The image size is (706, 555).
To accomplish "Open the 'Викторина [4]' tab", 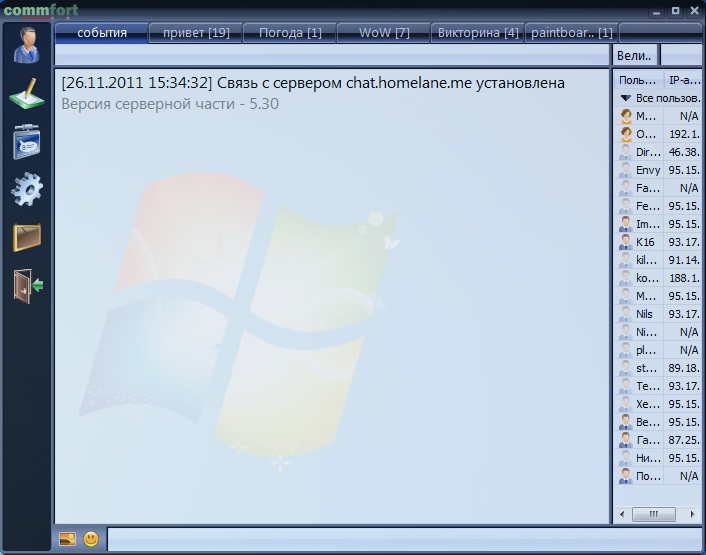I will point(477,33).
